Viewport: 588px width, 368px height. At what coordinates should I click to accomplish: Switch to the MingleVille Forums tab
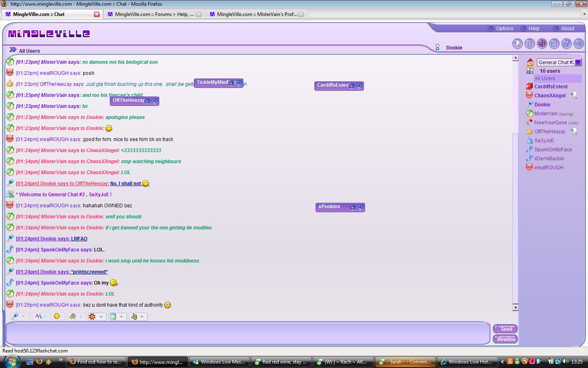pyautogui.click(x=154, y=14)
